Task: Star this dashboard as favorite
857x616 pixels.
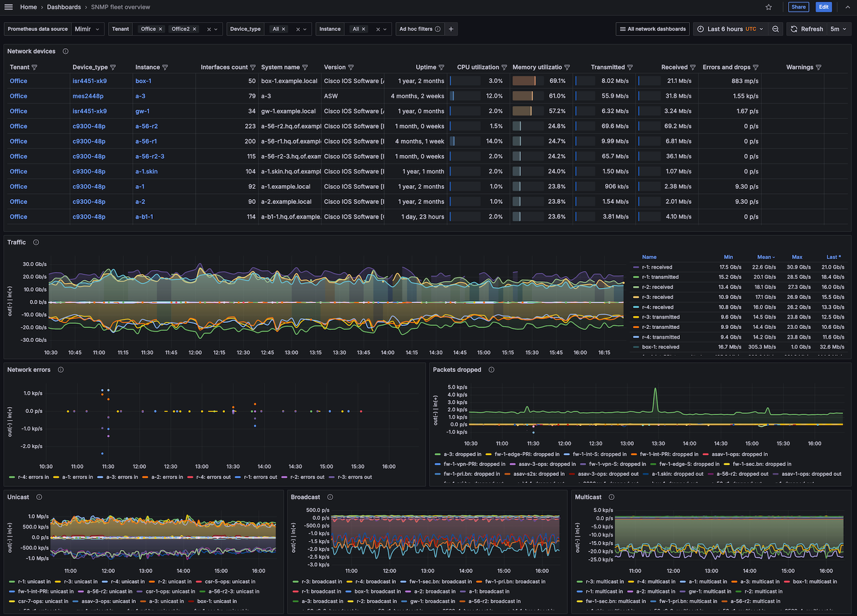Action: point(769,7)
